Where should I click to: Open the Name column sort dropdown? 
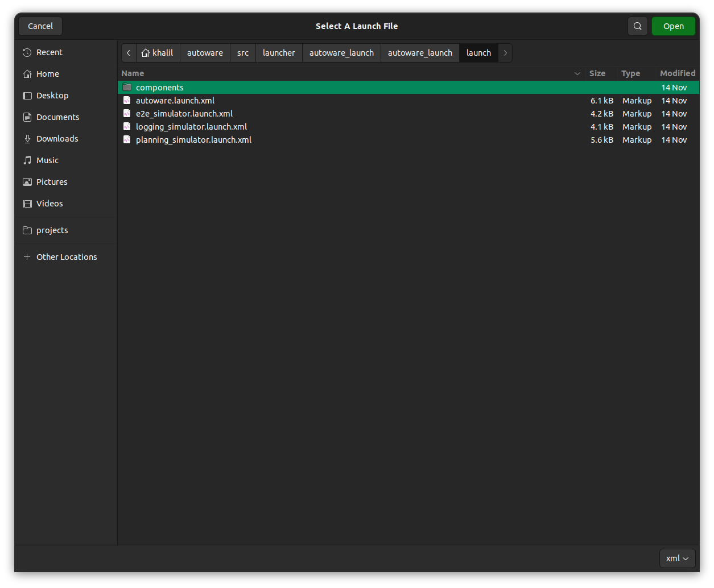click(x=577, y=73)
